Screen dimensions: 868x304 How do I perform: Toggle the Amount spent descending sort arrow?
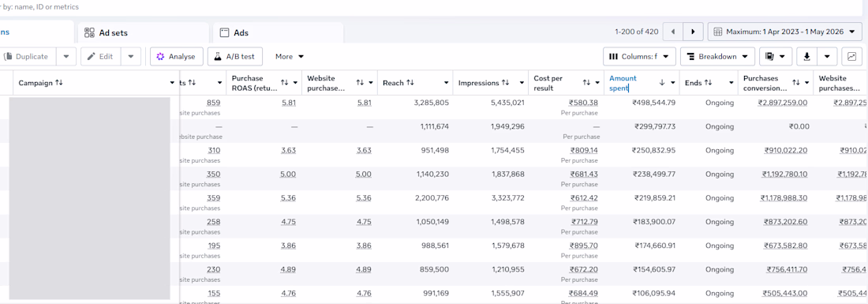point(661,82)
